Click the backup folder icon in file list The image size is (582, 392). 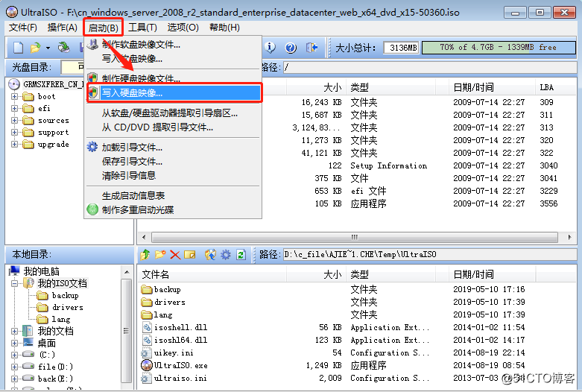tap(147, 290)
